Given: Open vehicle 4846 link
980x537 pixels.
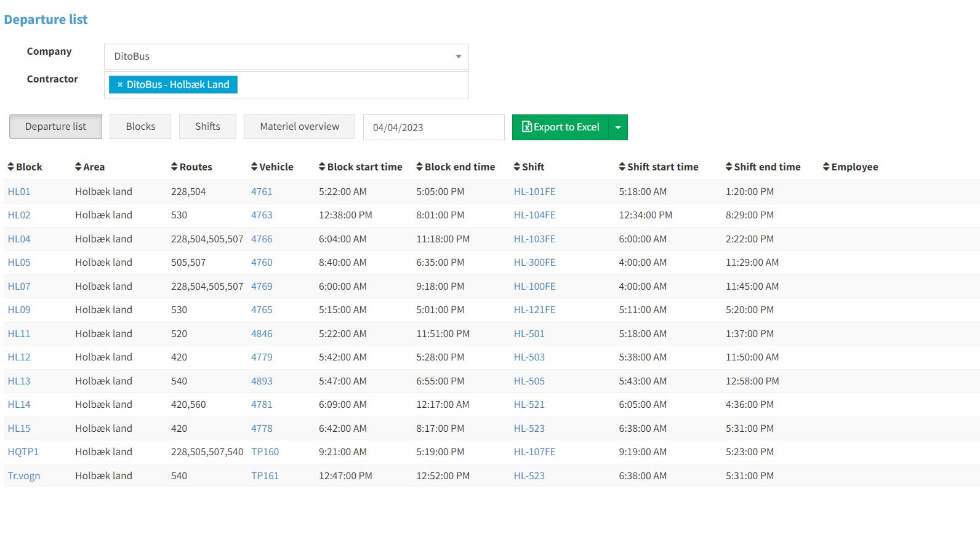Looking at the screenshot, I should [262, 334].
